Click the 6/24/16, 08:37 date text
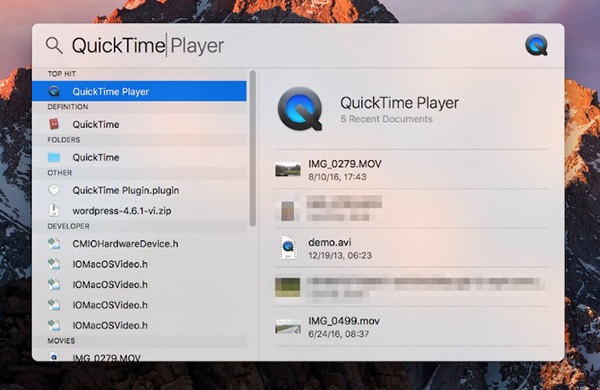 click(339, 334)
